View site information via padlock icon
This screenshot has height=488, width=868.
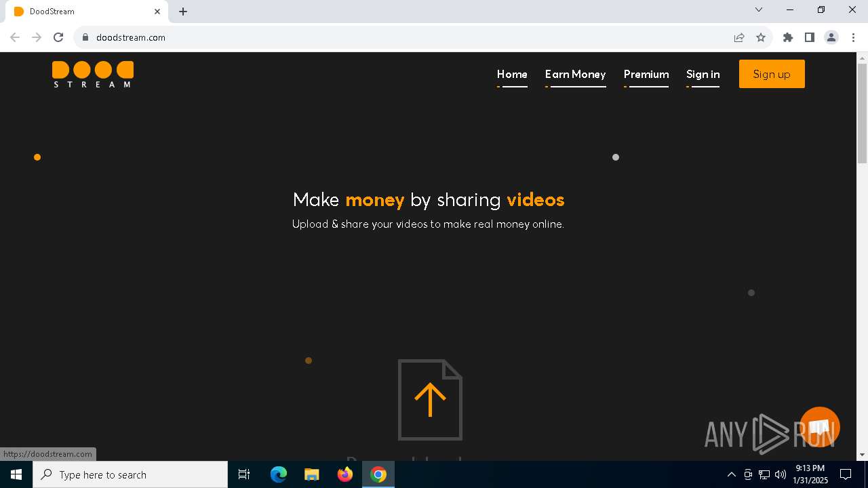[85, 37]
